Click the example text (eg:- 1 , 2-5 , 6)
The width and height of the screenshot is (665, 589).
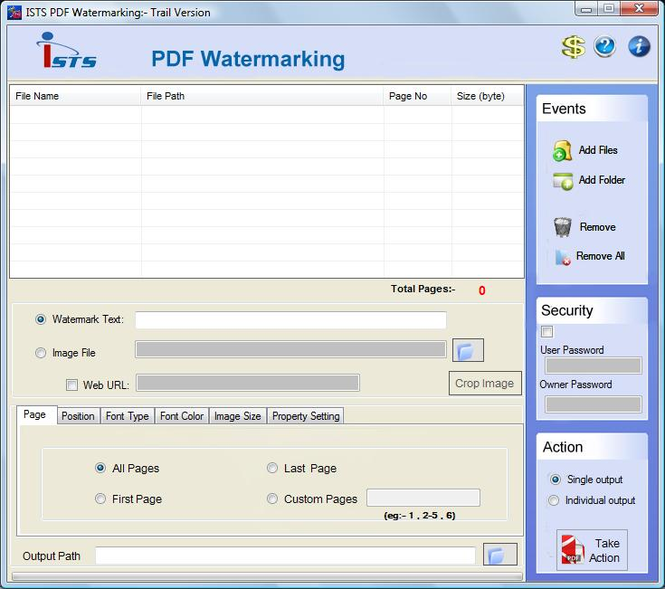[x=419, y=516]
